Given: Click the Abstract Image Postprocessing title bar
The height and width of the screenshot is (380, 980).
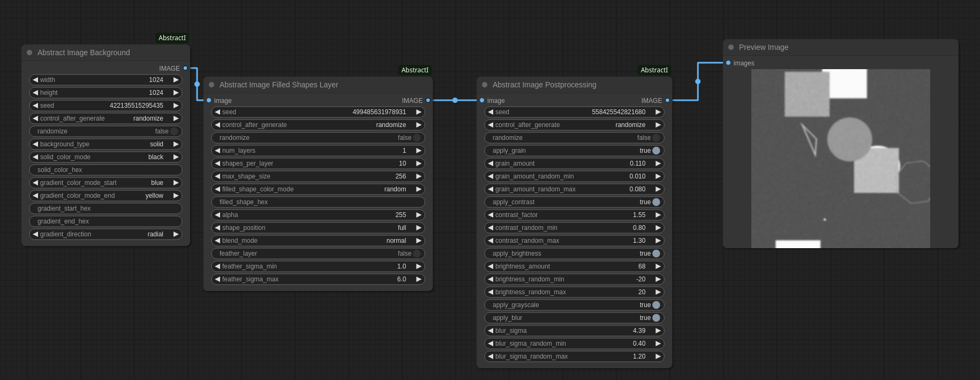Looking at the screenshot, I should (574, 85).
